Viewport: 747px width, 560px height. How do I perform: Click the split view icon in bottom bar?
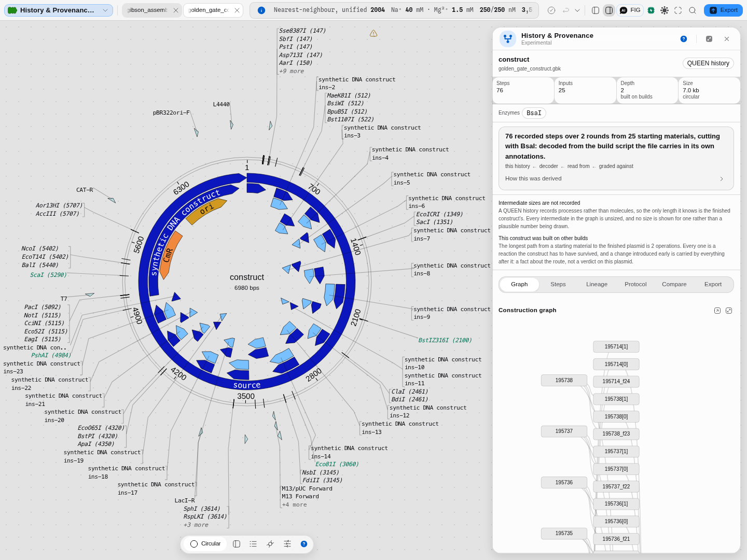click(x=237, y=544)
